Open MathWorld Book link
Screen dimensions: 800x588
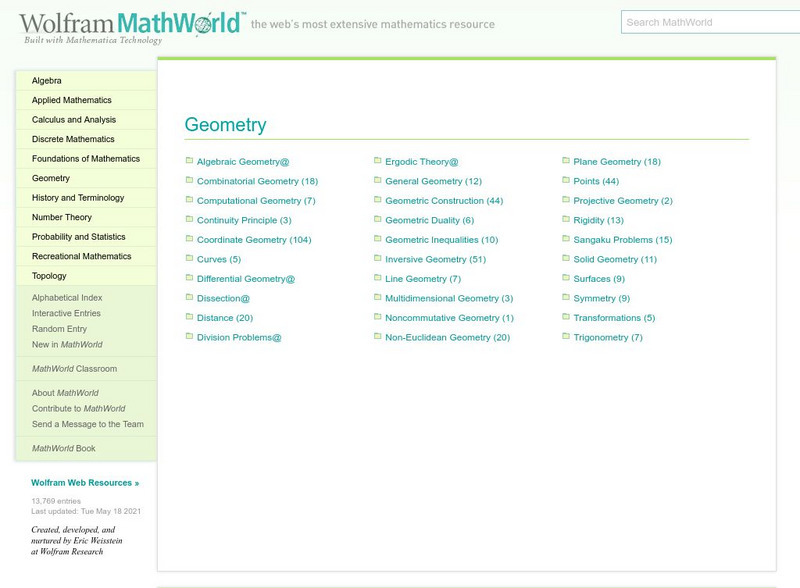[x=63, y=448]
